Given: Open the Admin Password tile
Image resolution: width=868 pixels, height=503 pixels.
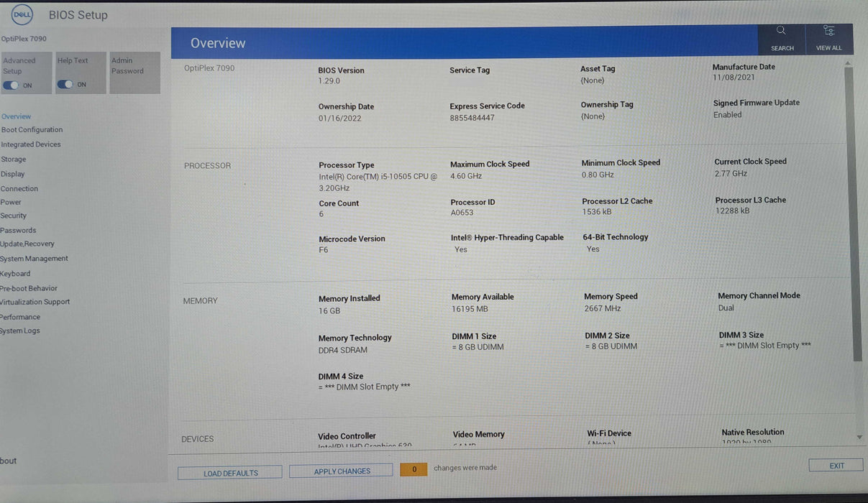Looking at the screenshot, I should [135, 72].
